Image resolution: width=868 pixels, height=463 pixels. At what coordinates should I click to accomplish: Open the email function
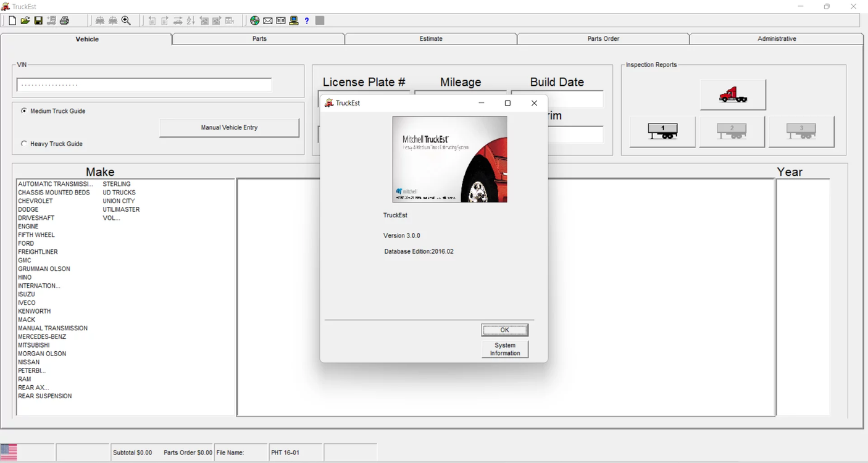click(x=267, y=20)
